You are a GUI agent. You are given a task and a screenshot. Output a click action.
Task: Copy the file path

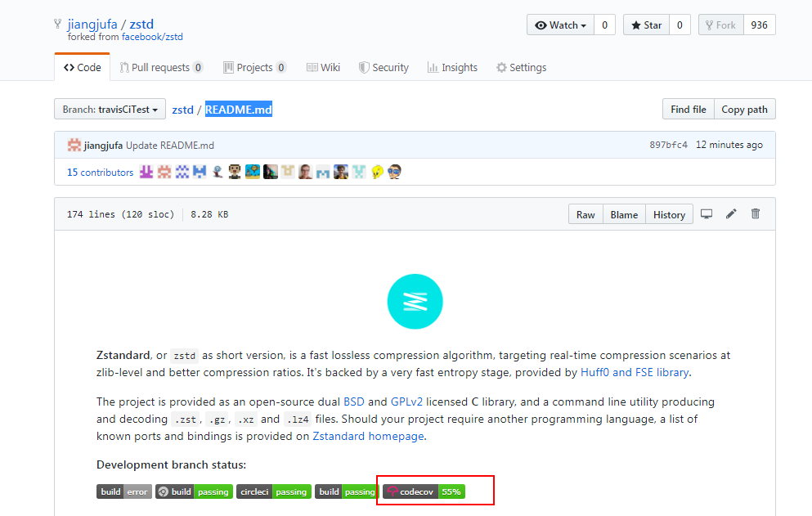coord(744,110)
